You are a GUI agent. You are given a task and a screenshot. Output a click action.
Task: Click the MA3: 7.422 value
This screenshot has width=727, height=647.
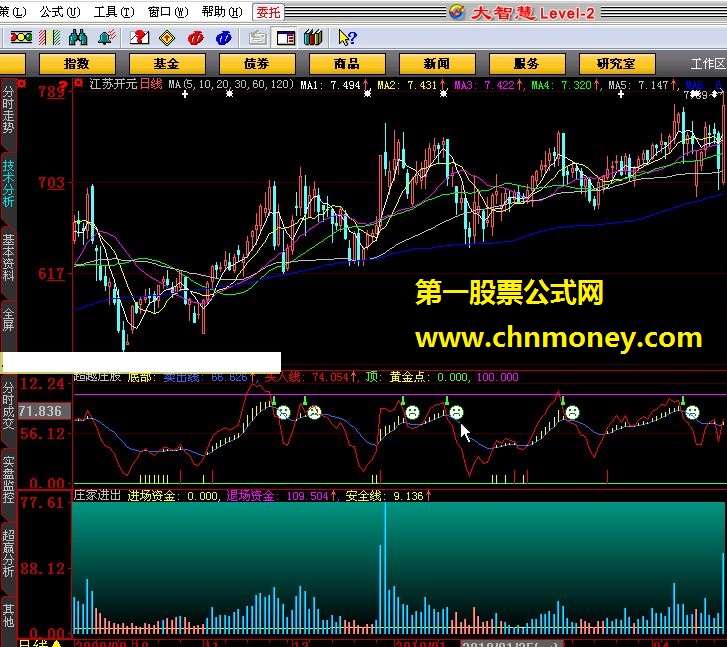(x=489, y=85)
